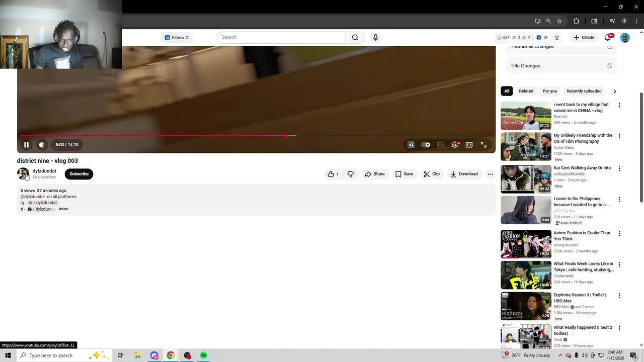This screenshot has height=362, width=644.
Task: Select the For you filter chip
Action: click(x=550, y=91)
